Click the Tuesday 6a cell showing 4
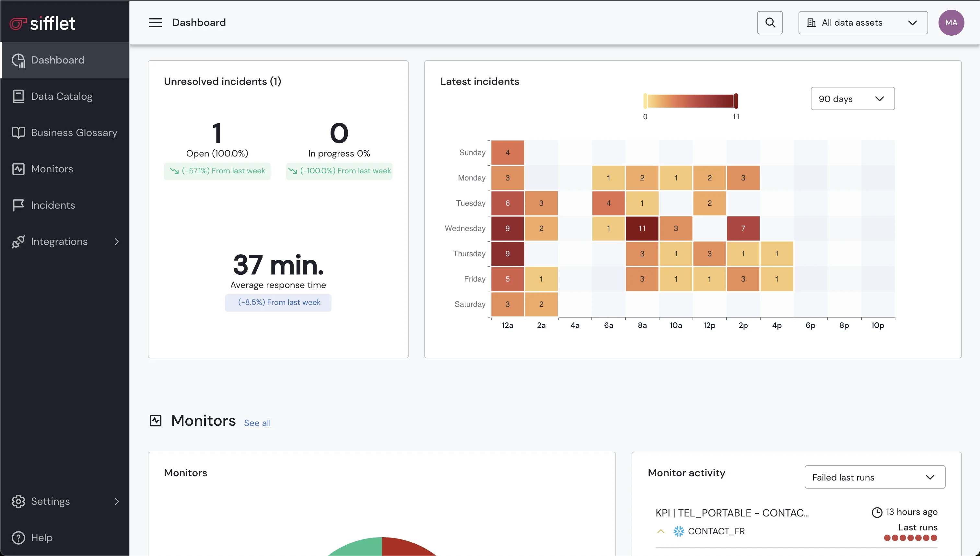The image size is (980, 556). [608, 203]
